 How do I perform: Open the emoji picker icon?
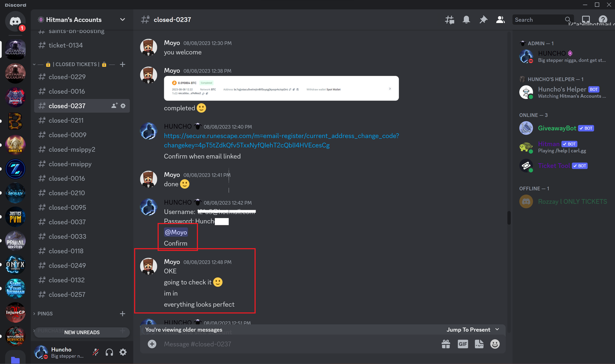[x=495, y=344]
